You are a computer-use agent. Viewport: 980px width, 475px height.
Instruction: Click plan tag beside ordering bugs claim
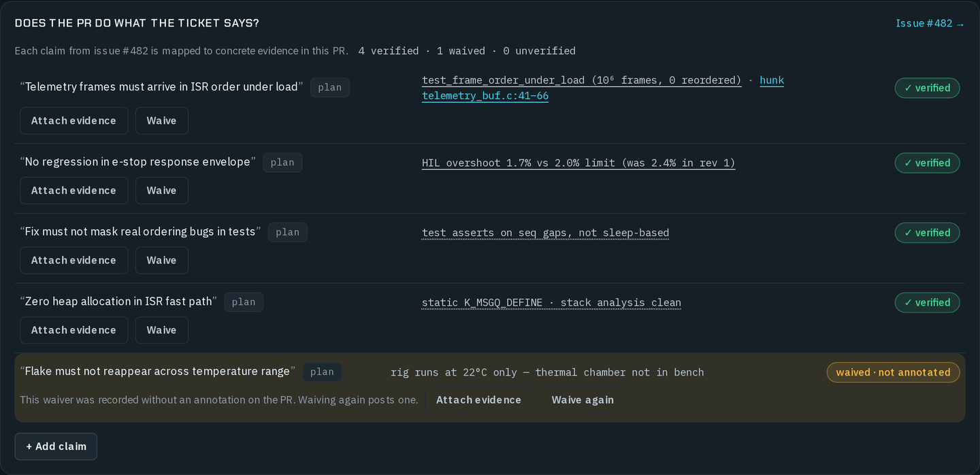[x=287, y=232]
